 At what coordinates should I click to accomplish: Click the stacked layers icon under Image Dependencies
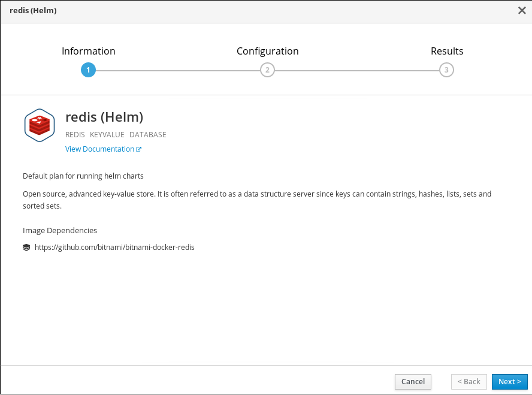tap(26, 247)
